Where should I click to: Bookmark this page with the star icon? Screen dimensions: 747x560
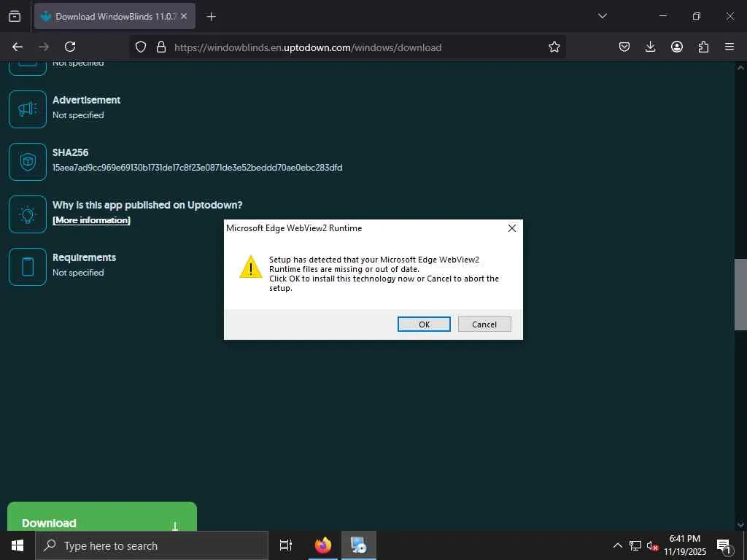tap(554, 47)
